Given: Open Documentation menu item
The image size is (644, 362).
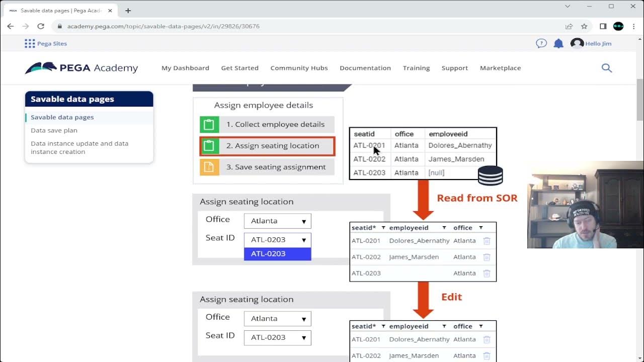Looking at the screenshot, I should (365, 68).
